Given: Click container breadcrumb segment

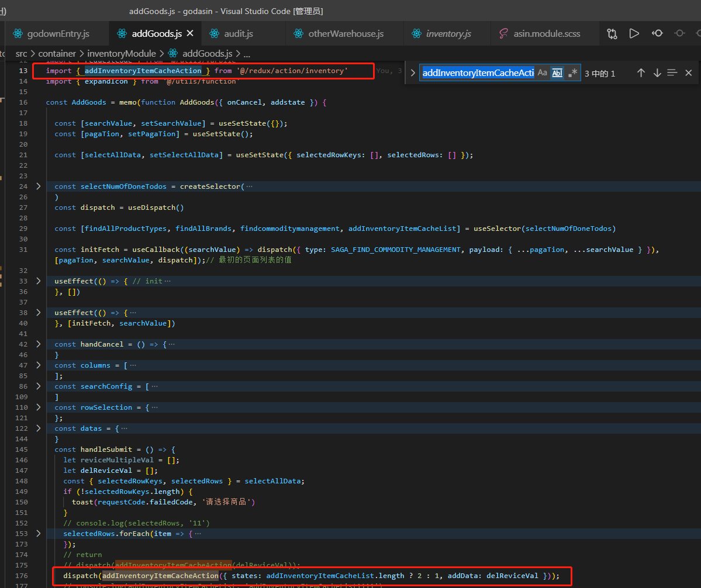Looking at the screenshot, I should click(x=57, y=54).
